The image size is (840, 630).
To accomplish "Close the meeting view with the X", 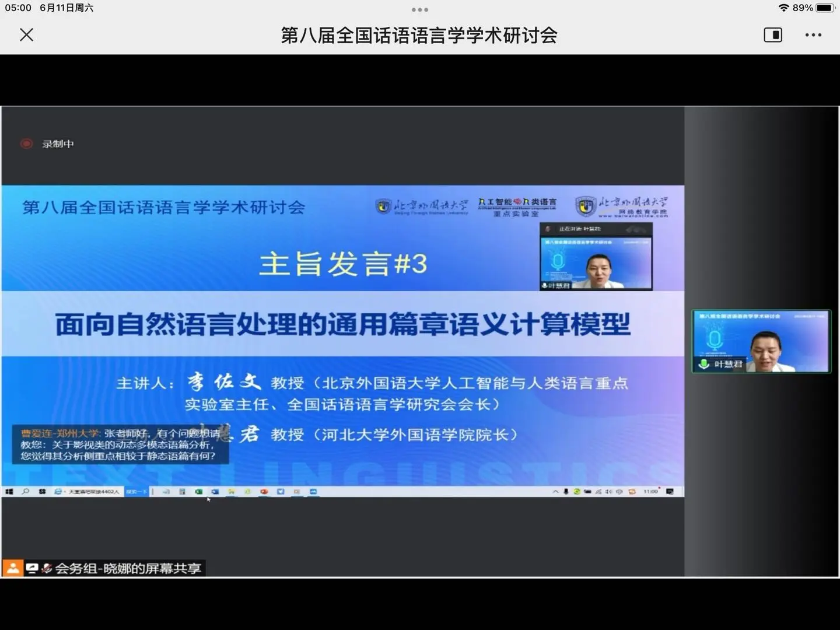I will coord(26,35).
